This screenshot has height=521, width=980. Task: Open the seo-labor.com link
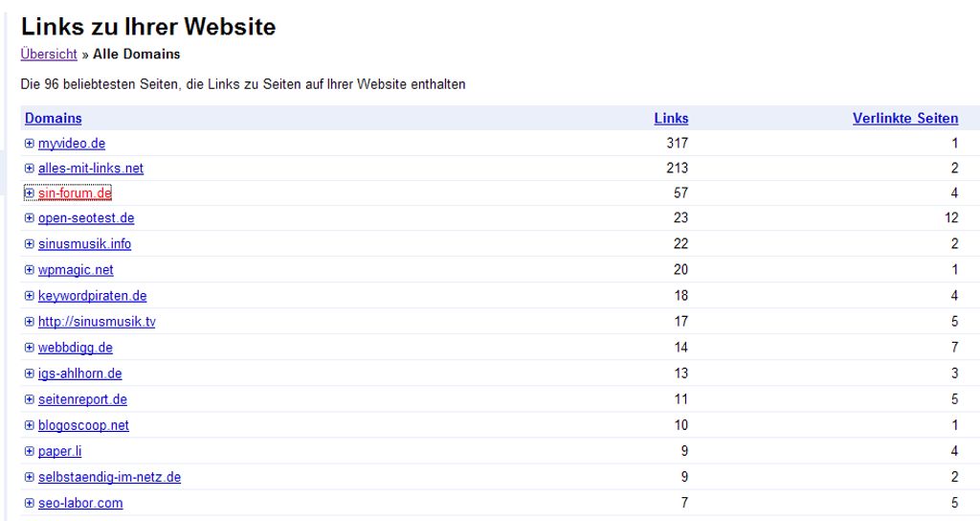80,504
